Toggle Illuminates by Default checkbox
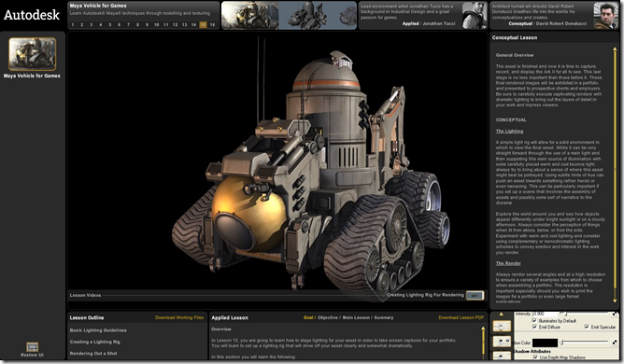This screenshot has width=624, height=364. point(534,320)
